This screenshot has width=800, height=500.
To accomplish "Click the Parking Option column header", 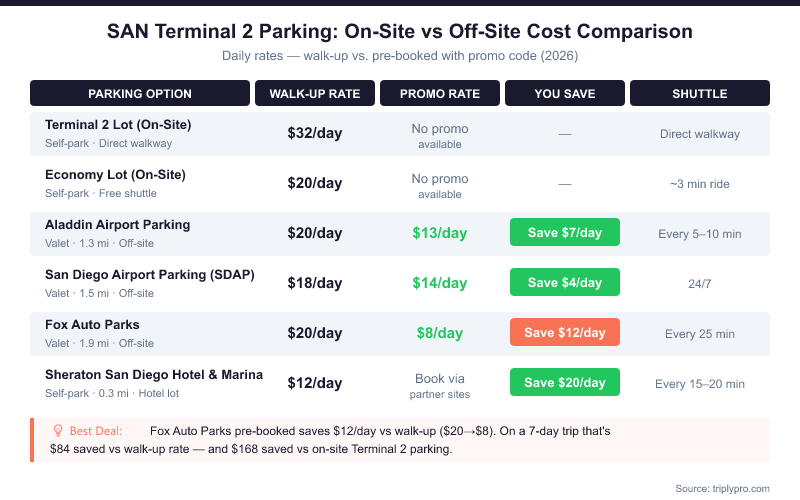I will (140, 94).
